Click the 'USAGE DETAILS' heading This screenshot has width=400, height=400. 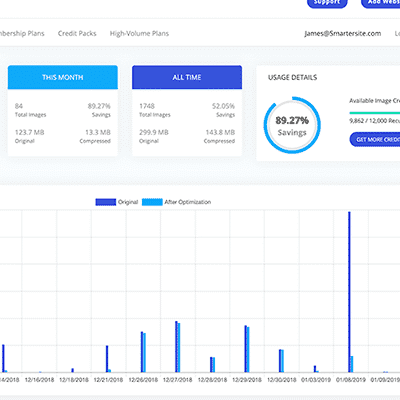(293, 77)
